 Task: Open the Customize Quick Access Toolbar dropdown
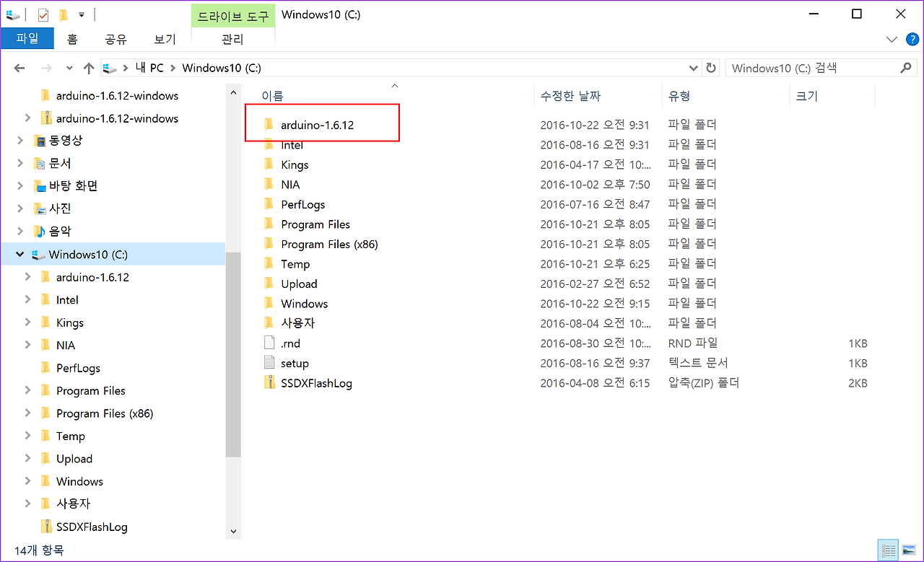pos(81,14)
